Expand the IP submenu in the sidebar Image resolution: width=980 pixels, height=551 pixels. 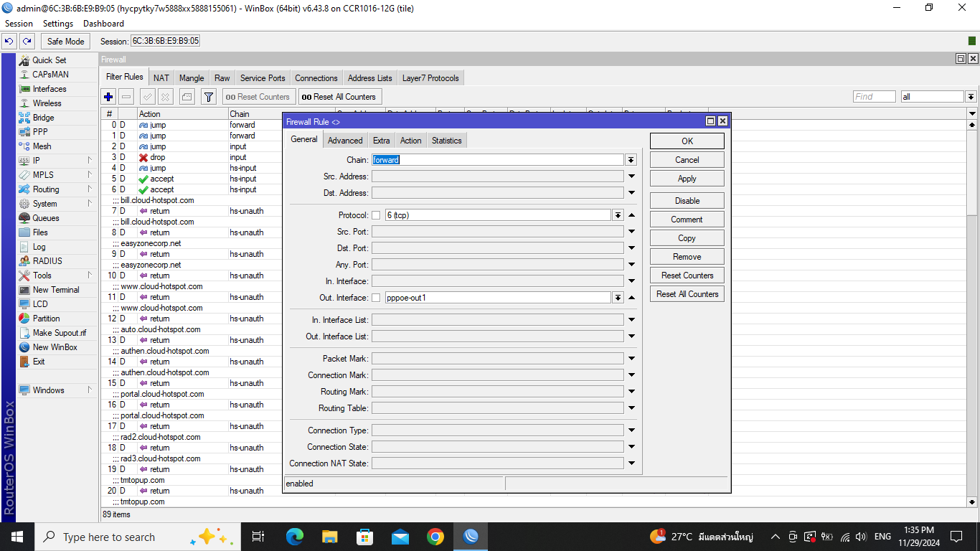click(90, 161)
